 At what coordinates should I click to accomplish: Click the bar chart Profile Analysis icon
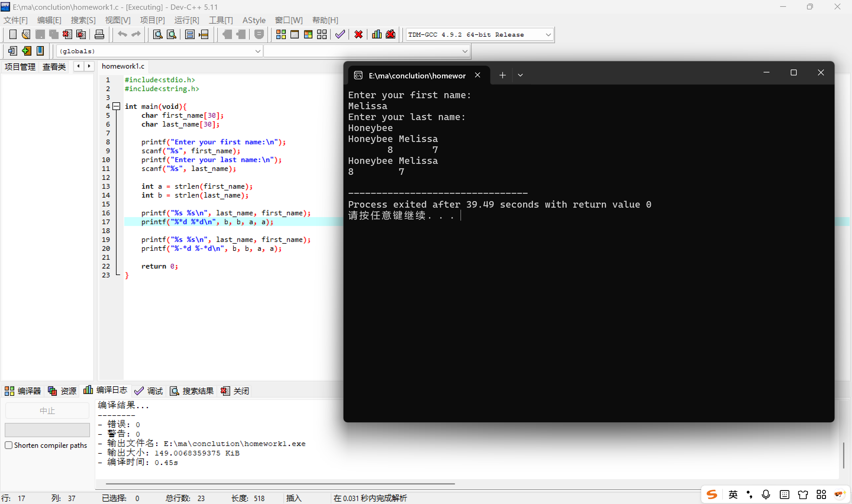click(x=377, y=34)
